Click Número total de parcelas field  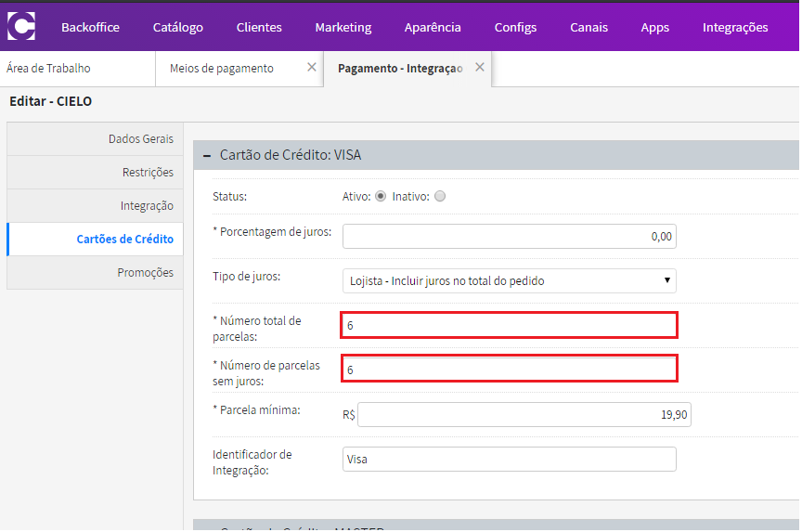coord(510,325)
